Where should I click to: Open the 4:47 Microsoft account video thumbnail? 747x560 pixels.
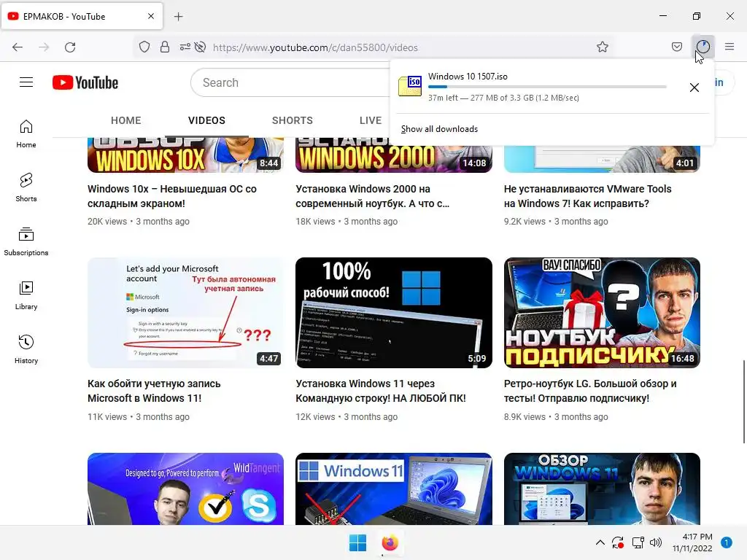[x=185, y=312]
